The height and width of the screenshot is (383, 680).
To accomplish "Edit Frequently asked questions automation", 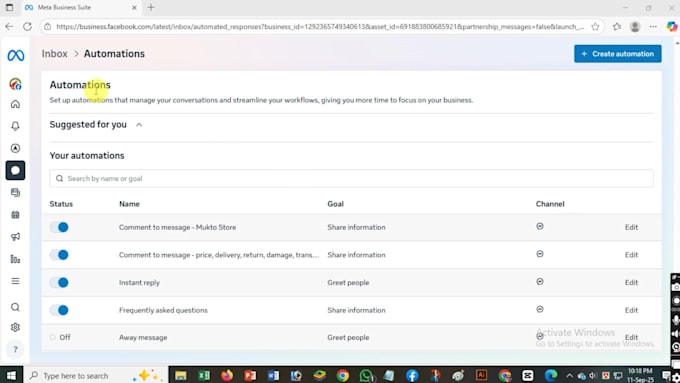I will (x=631, y=311).
